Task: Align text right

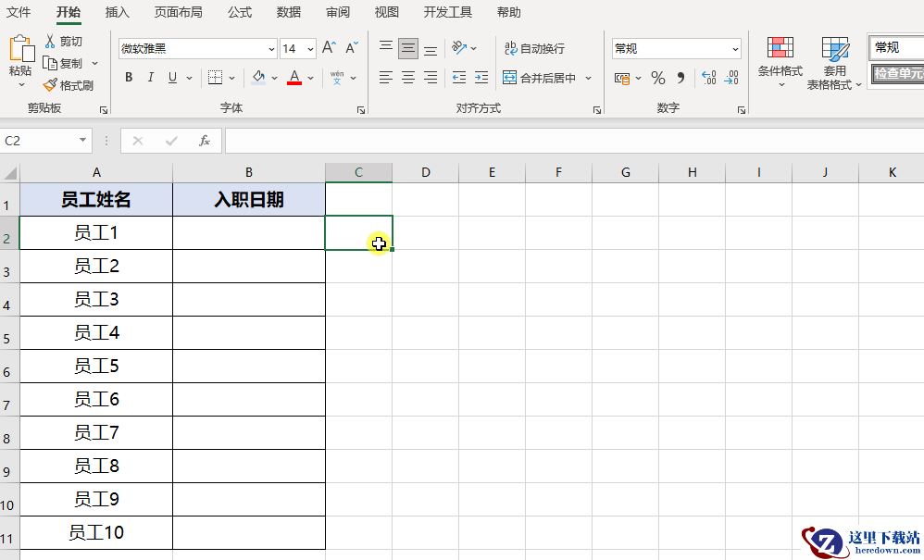Action: [431, 77]
